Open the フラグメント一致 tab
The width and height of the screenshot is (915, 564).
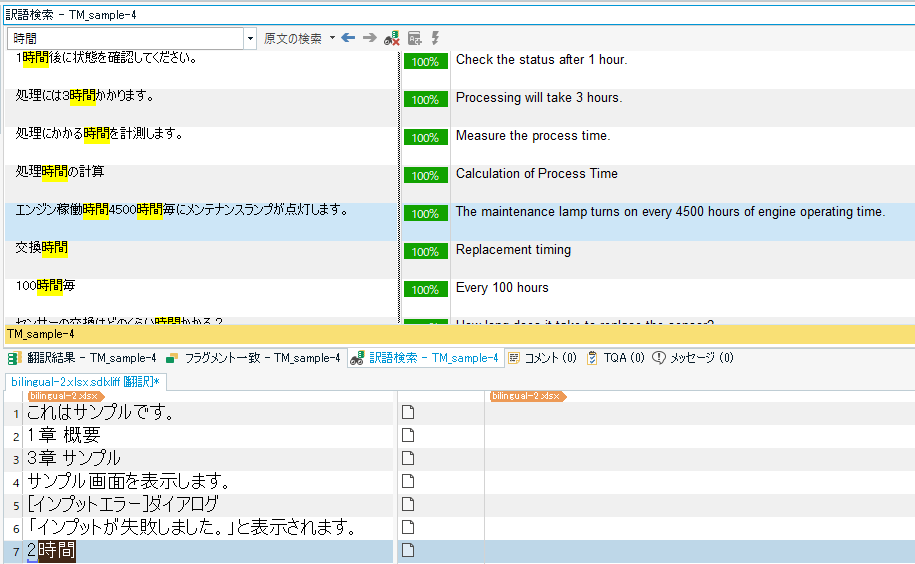pos(253,357)
